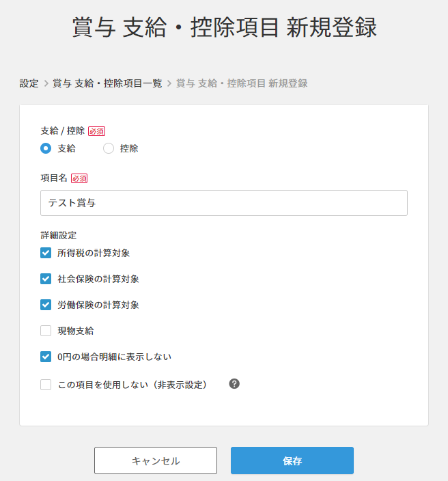Toggle 0円の場合明細に表示しない checkbox
Screen dimensions: 448x481
tap(46, 357)
